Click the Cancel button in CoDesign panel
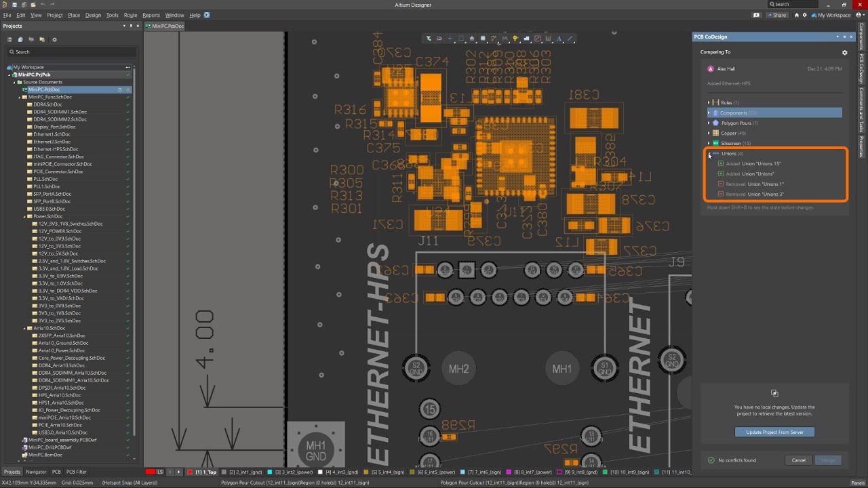This screenshot has height=488, width=868. (x=799, y=460)
